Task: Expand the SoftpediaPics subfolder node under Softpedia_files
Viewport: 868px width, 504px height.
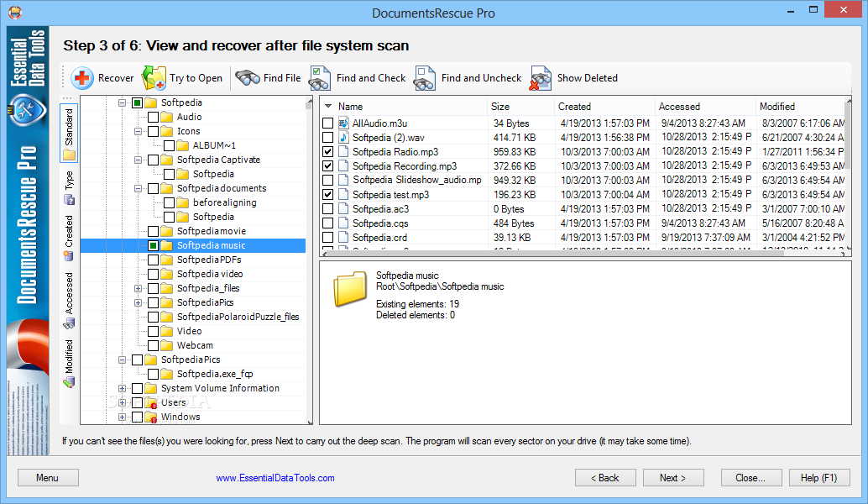Action: point(138,303)
